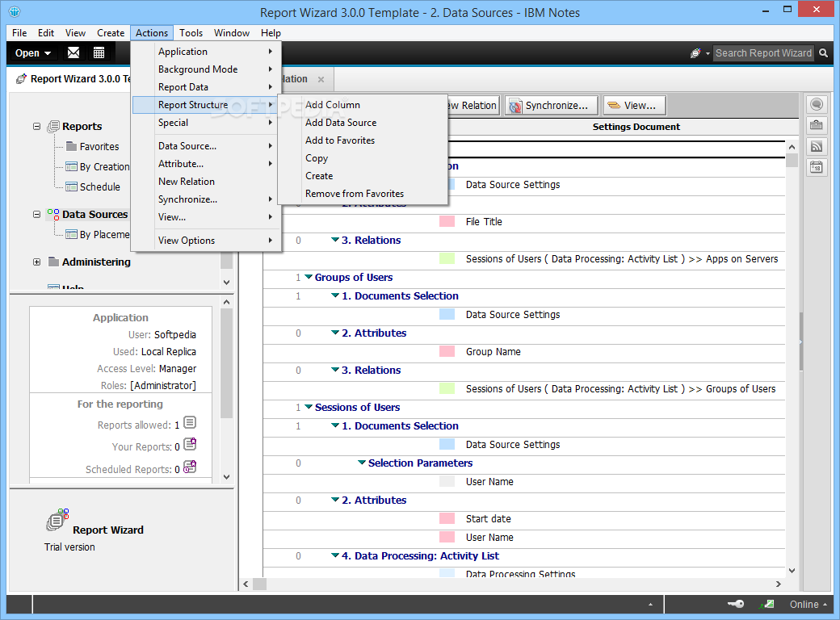840x620 pixels.
Task: Click the By Creation view icon
Action: [71, 166]
